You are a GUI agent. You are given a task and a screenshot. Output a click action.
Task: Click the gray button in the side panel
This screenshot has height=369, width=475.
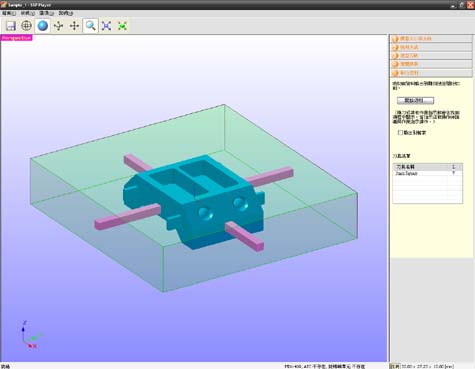tap(415, 100)
